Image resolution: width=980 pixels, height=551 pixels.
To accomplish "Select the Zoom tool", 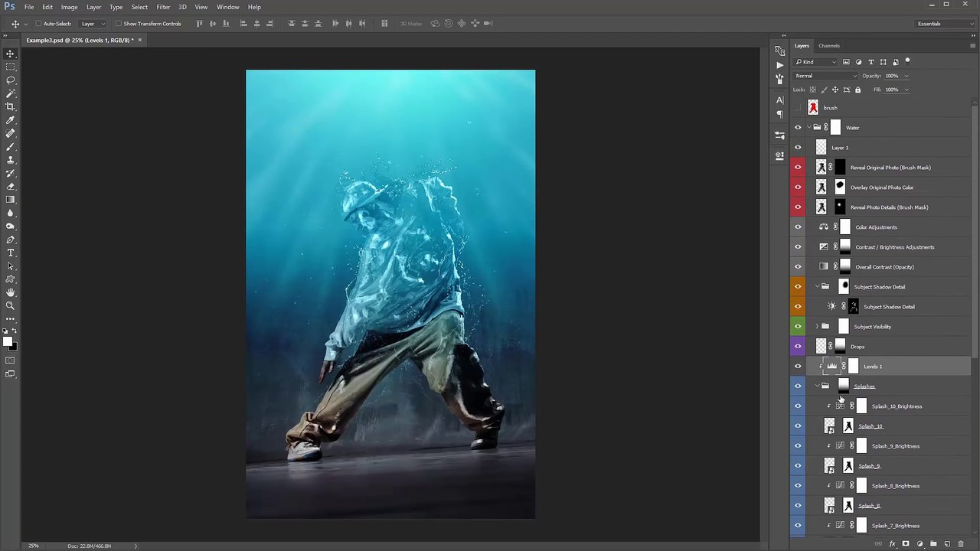I will coord(11,305).
